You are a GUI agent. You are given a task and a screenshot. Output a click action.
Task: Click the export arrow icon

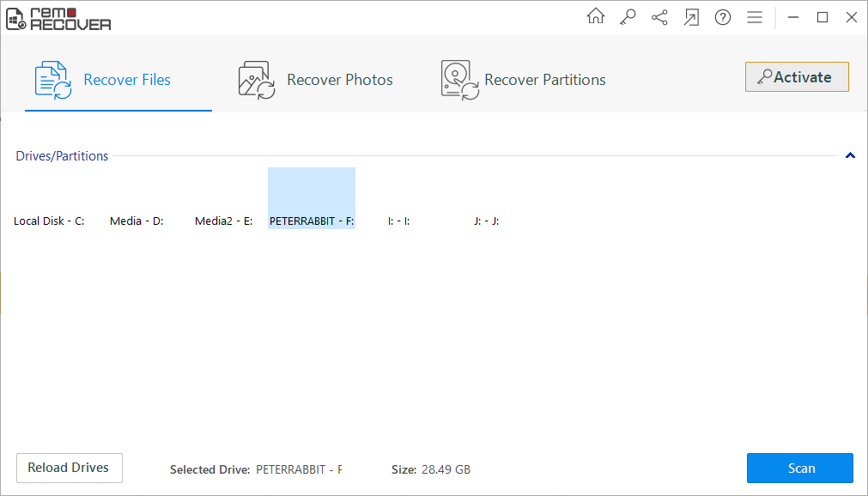(691, 17)
